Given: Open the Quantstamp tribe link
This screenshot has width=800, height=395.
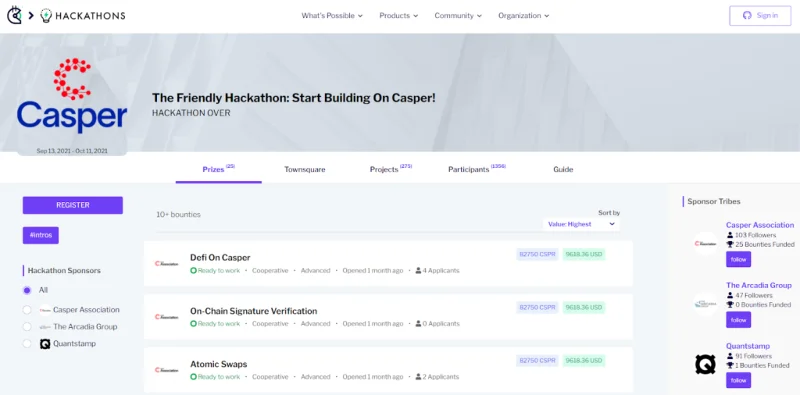Looking at the screenshot, I should tap(748, 346).
